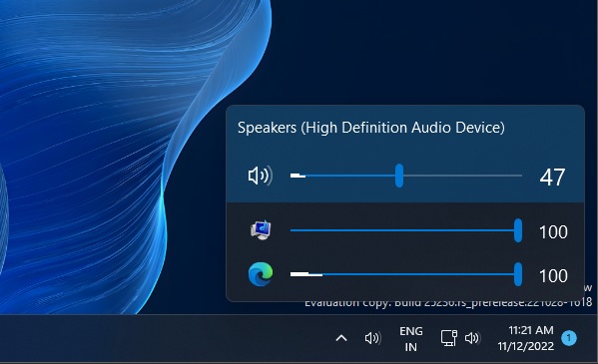Screen dimensions: 598x364
Task: Click the Microsoft Edge mixer icon
Action: point(261,274)
